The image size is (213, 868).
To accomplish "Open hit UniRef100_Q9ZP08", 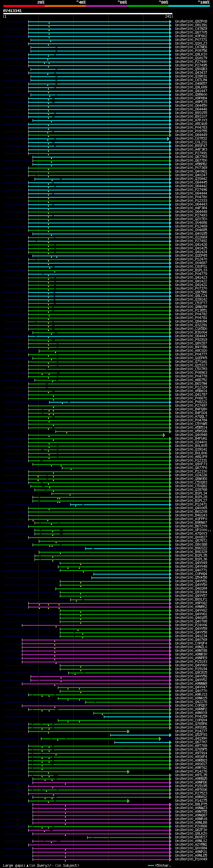I will [x=191, y=22].
